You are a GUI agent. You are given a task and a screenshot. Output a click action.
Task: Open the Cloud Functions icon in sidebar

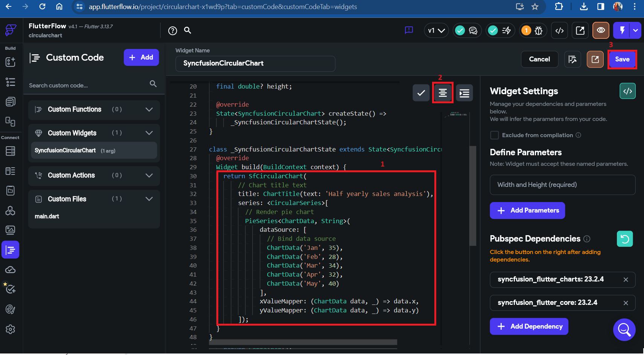coord(11,270)
